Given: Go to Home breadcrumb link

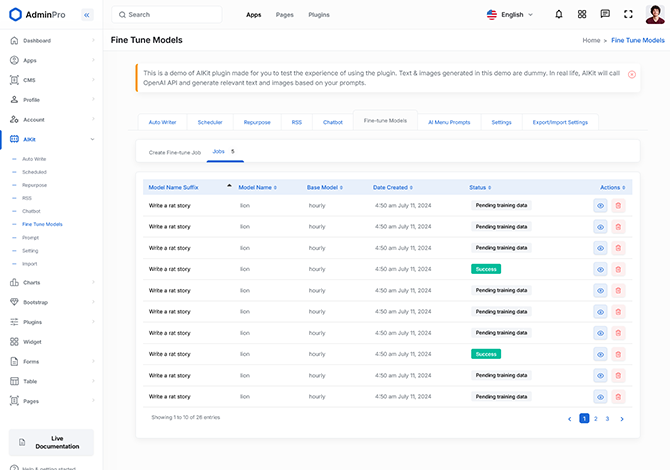Looking at the screenshot, I should (592, 40).
